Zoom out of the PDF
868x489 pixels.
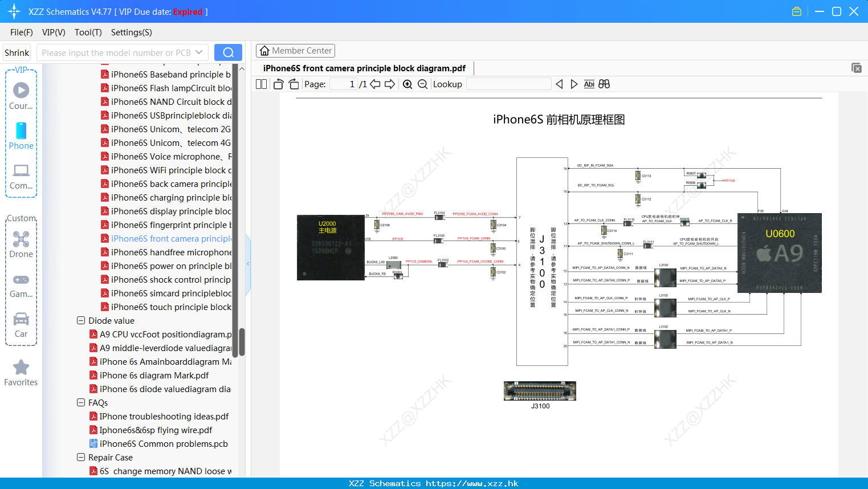click(x=422, y=84)
